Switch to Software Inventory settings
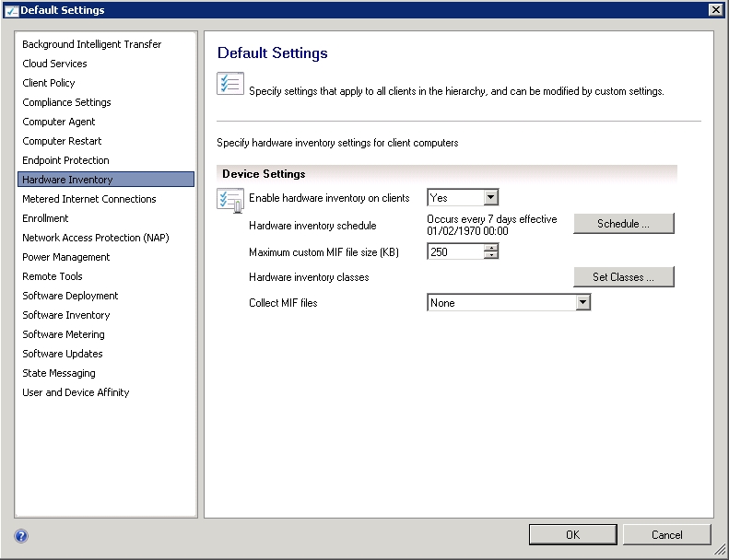 point(65,315)
